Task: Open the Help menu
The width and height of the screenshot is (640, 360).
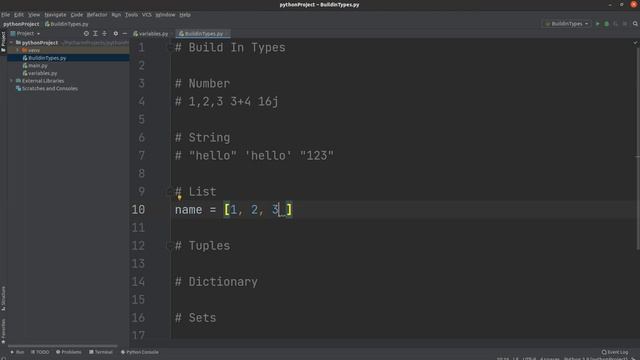Action: [x=185, y=15]
